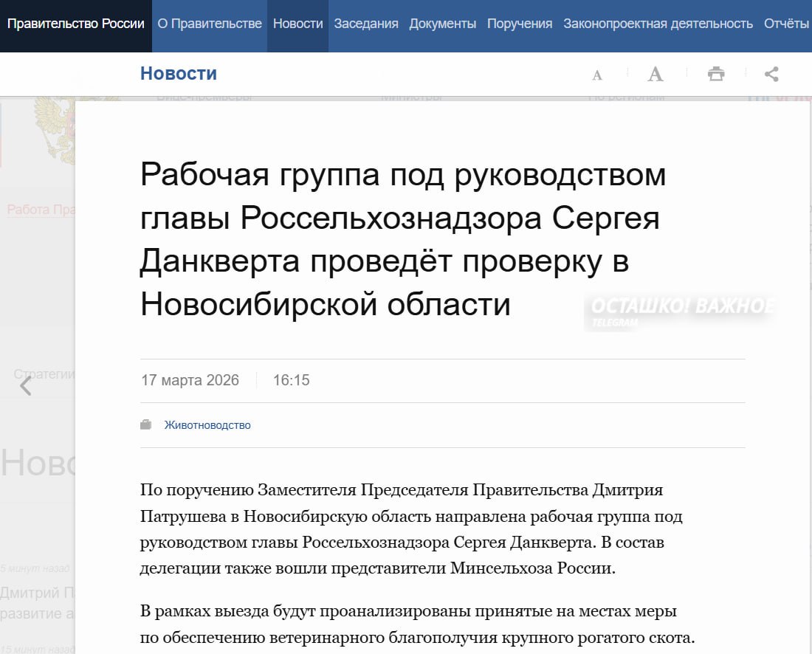Click the briefcase icon beside Животноводство
This screenshot has width=812, height=654.
pos(146,425)
